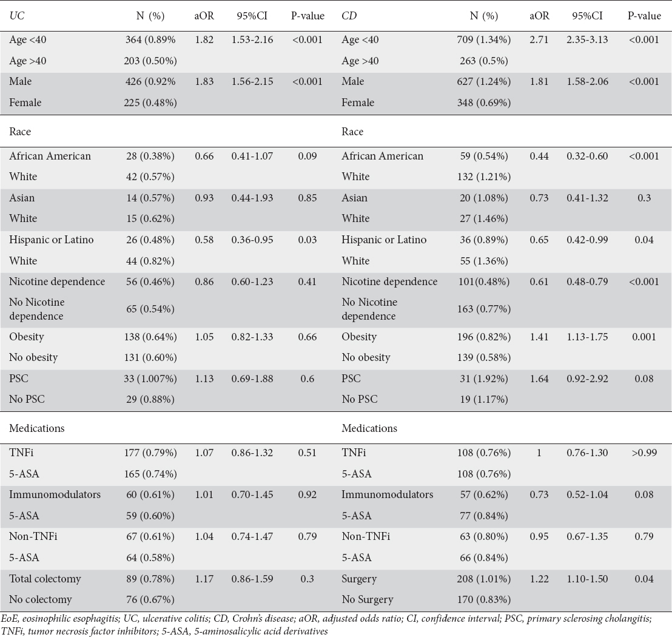Select the UC Nicotine dependence row label
Image resolution: width=672 pixels, height=637 pixels.
point(57,281)
